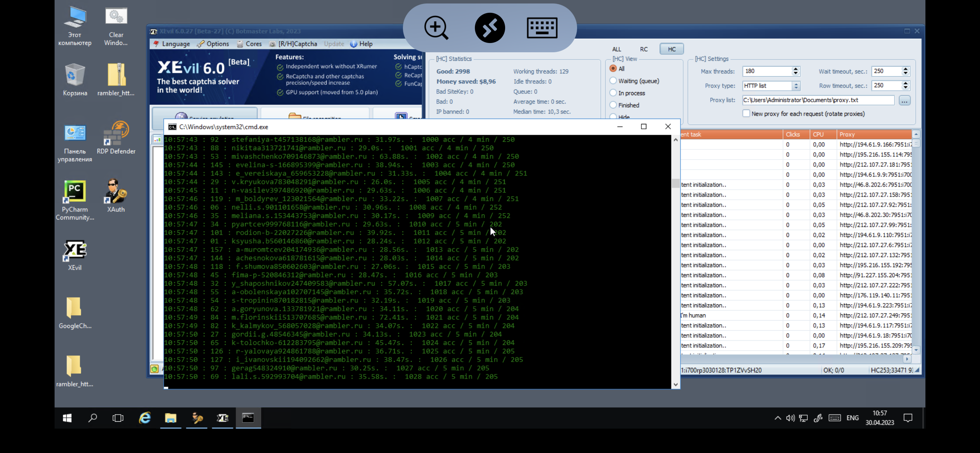The width and height of the screenshot is (980, 453).
Task: Switch to the RC tab
Action: click(x=644, y=49)
